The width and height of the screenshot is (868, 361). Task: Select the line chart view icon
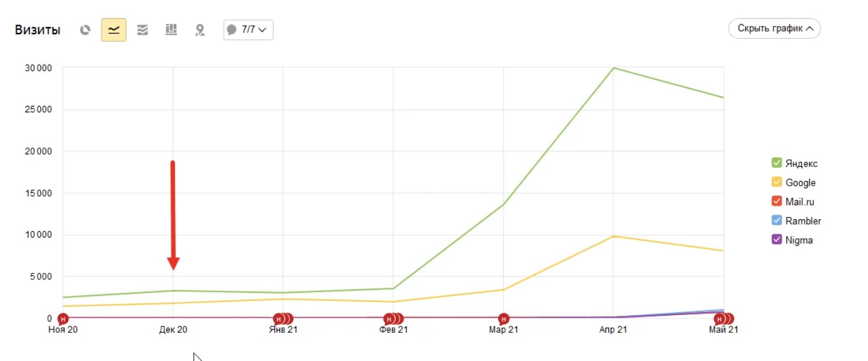(114, 30)
